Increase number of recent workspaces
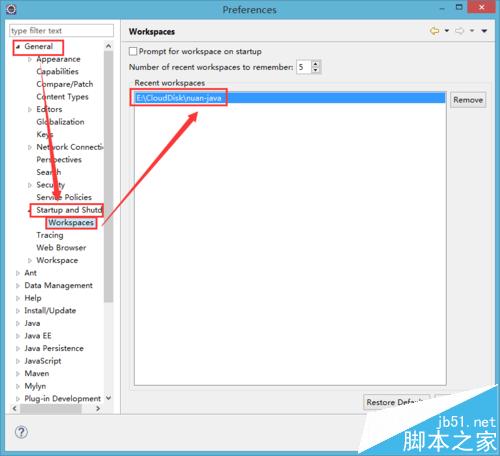This screenshot has height=456, width=500. tap(315, 64)
